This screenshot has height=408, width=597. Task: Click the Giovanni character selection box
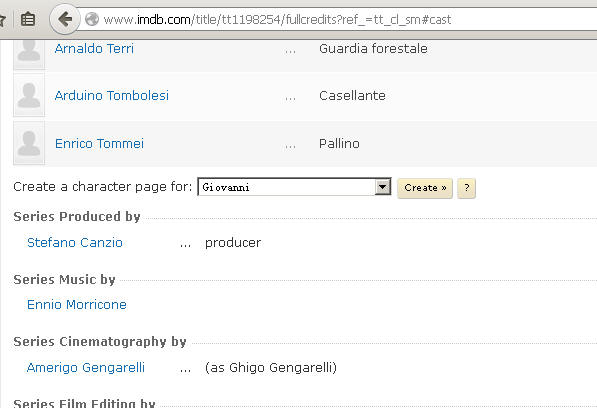tap(294, 187)
